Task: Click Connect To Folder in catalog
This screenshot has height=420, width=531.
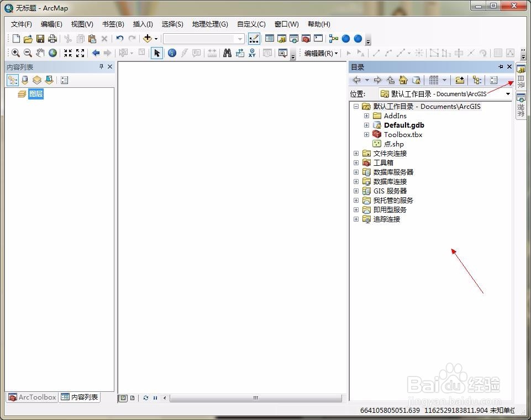Action: (460, 80)
